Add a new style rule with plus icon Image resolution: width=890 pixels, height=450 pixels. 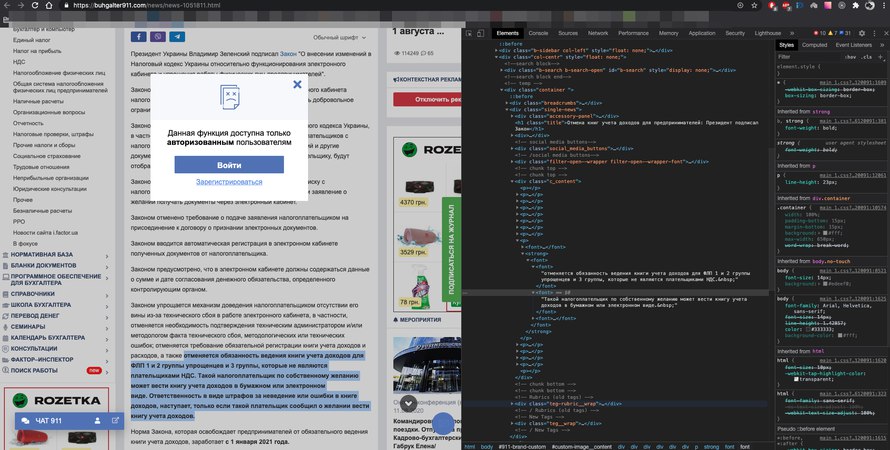(x=880, y=57)
